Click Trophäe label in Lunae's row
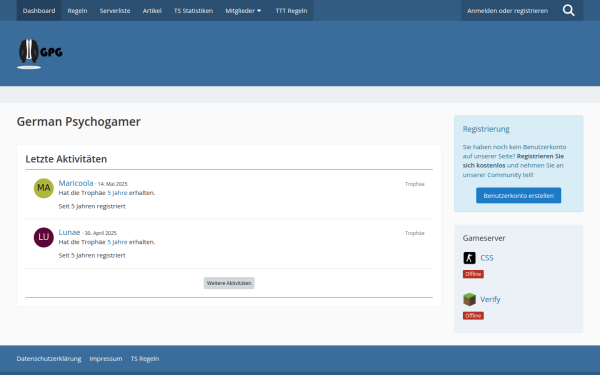The width and height of the screenshot is (600, 375). 415,233
